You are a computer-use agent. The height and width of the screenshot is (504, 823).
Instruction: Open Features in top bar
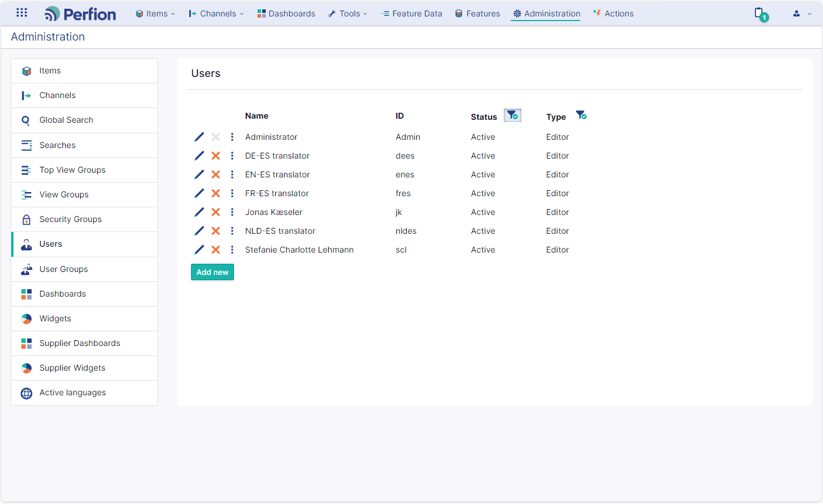[x=477, y=14]
